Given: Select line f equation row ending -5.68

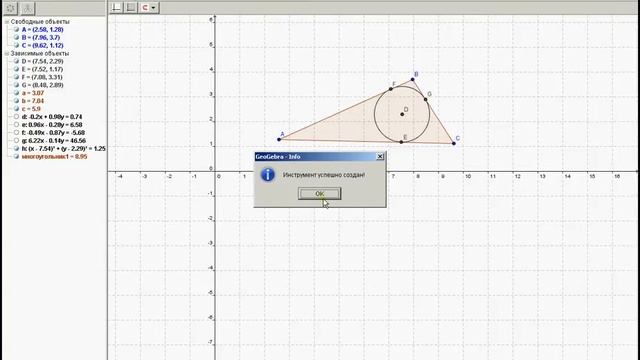Looking at the screenshot, I should 53,133.
